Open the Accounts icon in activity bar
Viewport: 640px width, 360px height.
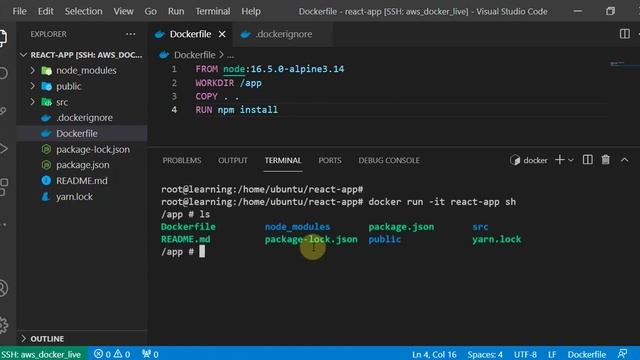coord(3,288)
